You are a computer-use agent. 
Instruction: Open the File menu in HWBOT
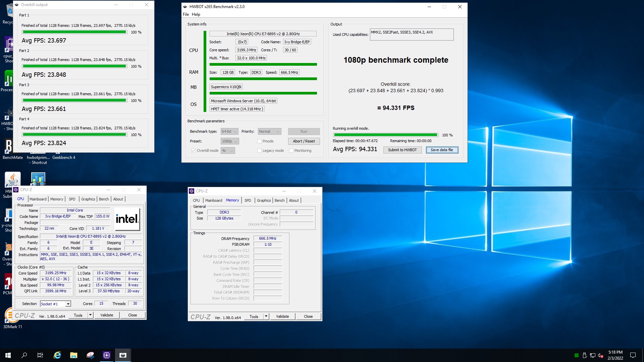tap(186, 14)
